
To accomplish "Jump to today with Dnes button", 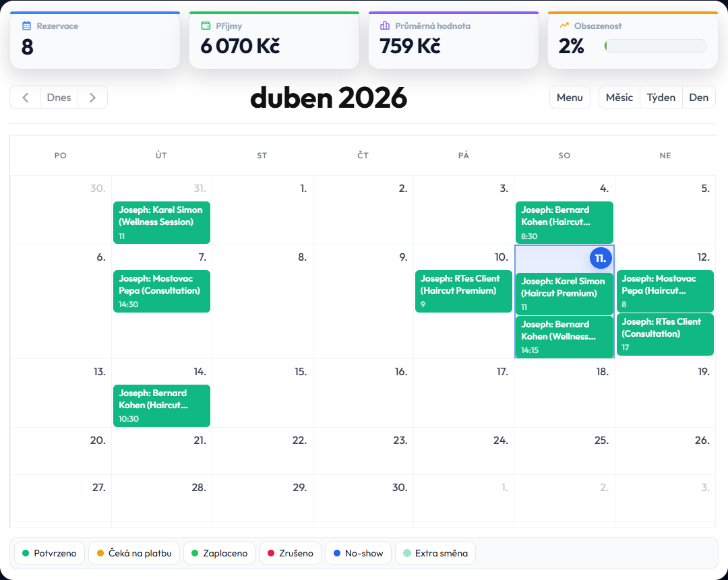I will [x=59, y=97].
